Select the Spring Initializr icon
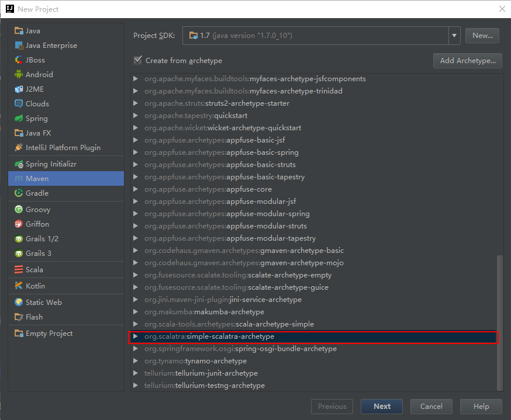511x420 pixels. click(x=19, y=164)
